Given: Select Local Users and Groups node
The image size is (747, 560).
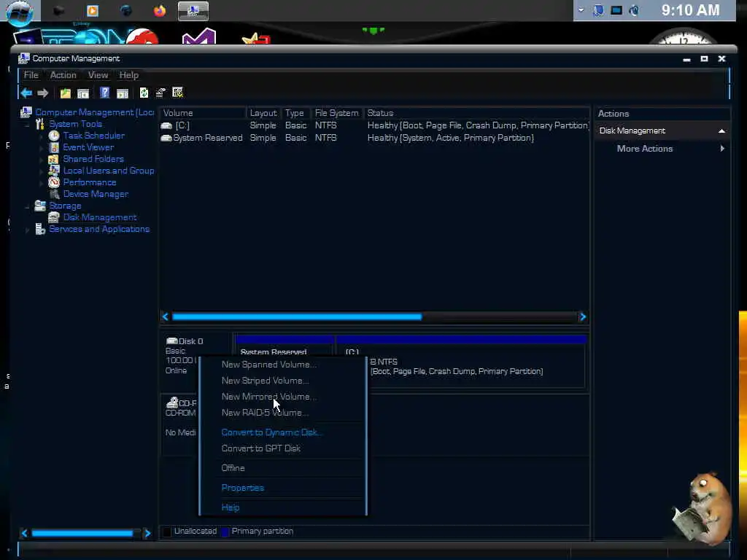Looking at the screenshot, I should click(109, 171).
